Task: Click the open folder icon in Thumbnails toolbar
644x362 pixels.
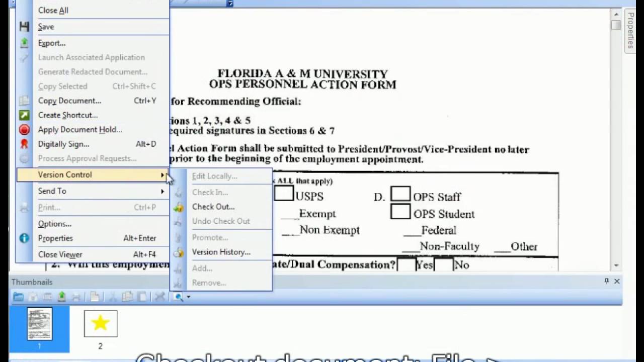Action: click(x=19, y=297)
